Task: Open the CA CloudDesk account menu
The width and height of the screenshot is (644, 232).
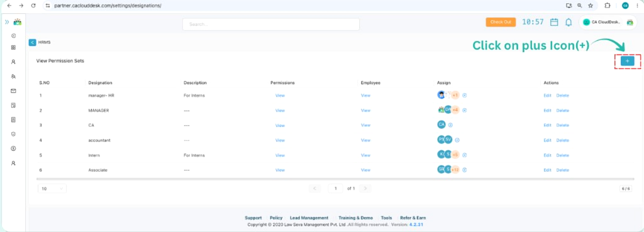Action: tap(608, 22)
